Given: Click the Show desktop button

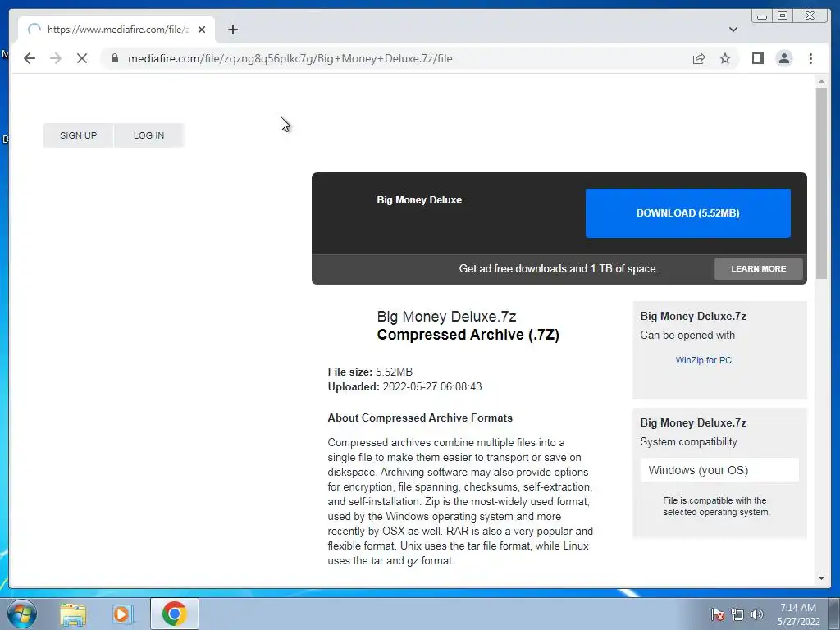Looking at the screenshot, I should coord(834,614).
